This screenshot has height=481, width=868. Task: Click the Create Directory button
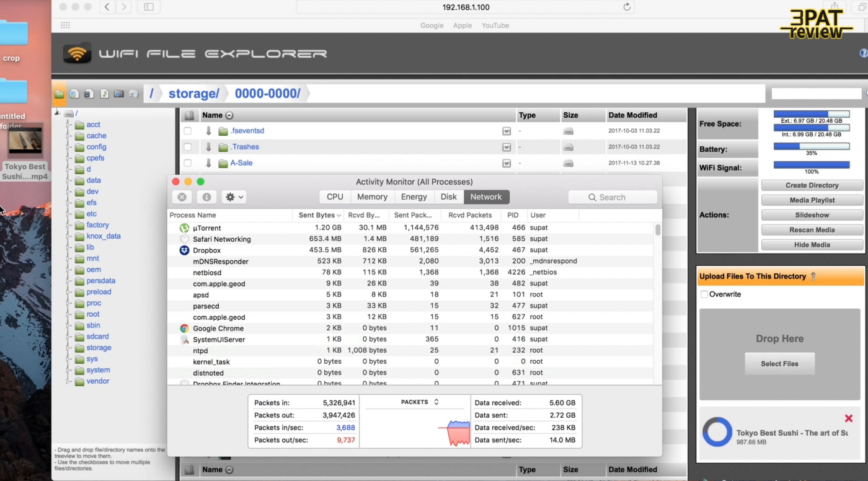812,185
